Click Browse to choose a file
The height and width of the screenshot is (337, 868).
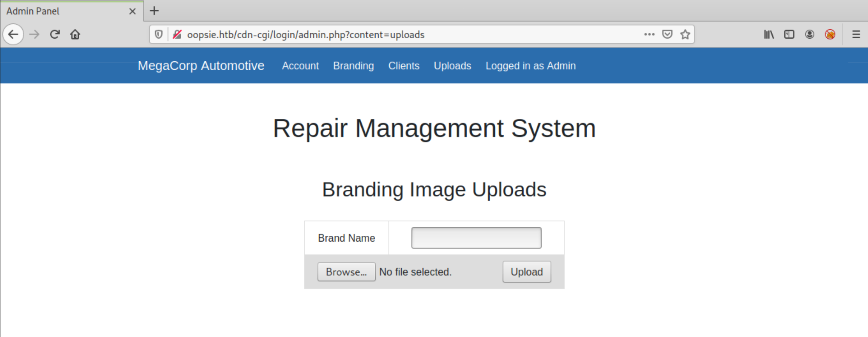(346, 272)
